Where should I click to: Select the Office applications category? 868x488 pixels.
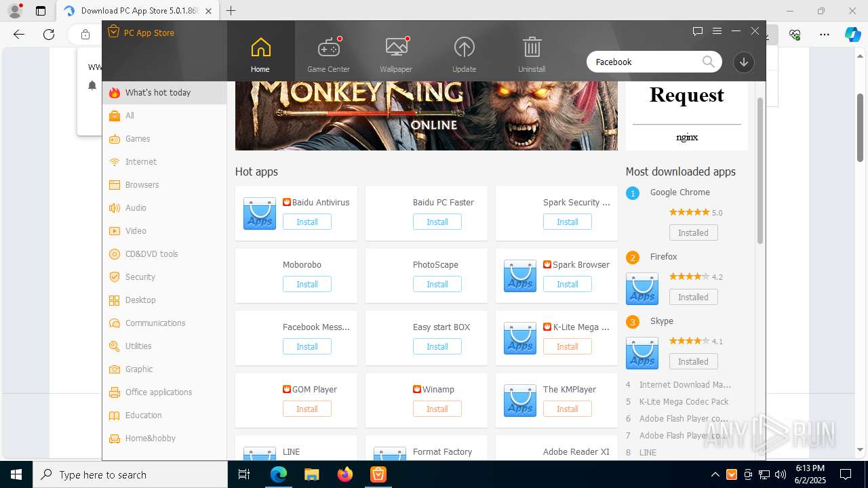click(x=165, y=392)
